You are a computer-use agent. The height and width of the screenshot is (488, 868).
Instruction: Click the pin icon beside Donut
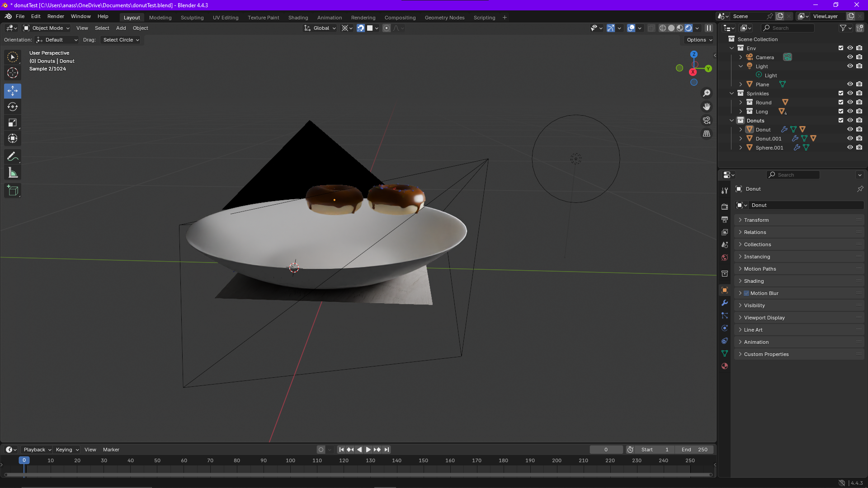point(860,189)
